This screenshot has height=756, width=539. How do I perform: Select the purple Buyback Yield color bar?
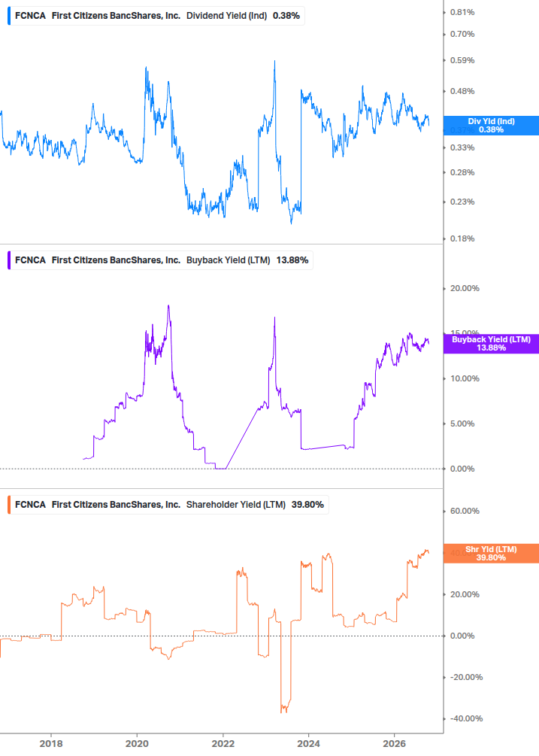point(9,260)
